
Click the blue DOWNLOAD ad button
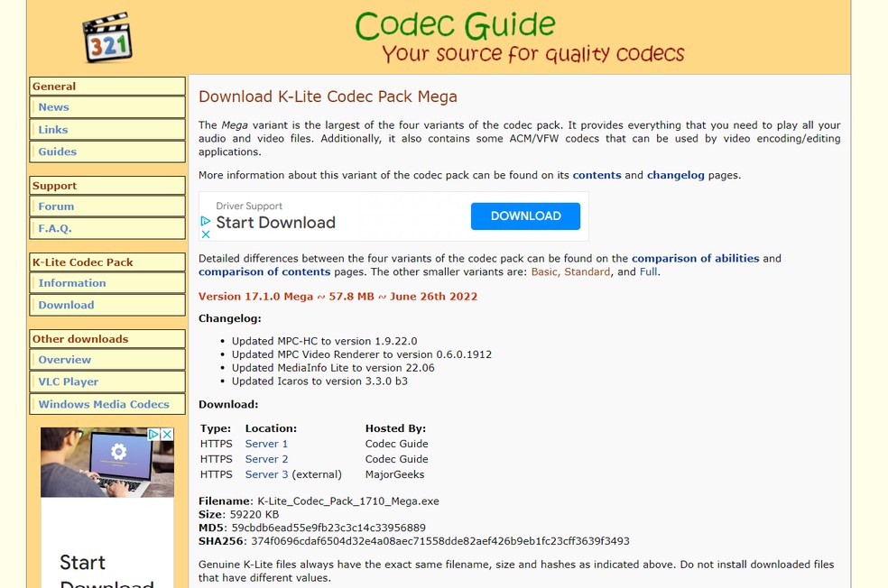click(x=525, y=216)
